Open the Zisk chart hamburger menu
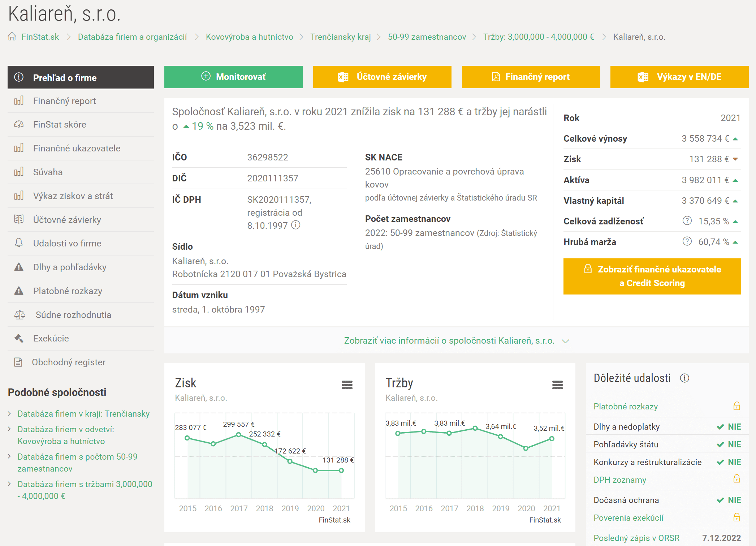 [347, 385]
